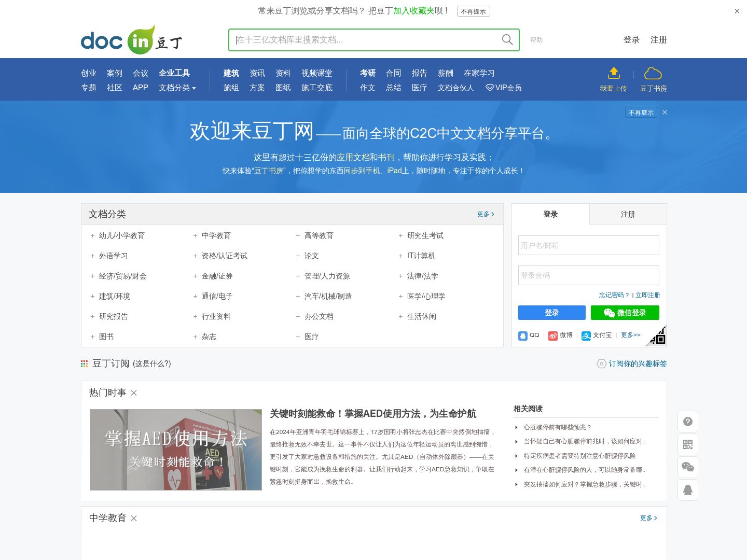The height and width of the screenshot is (560, 747).
Task: Remove the 中学教育 subscription section
Action: [x=134, y=519]
